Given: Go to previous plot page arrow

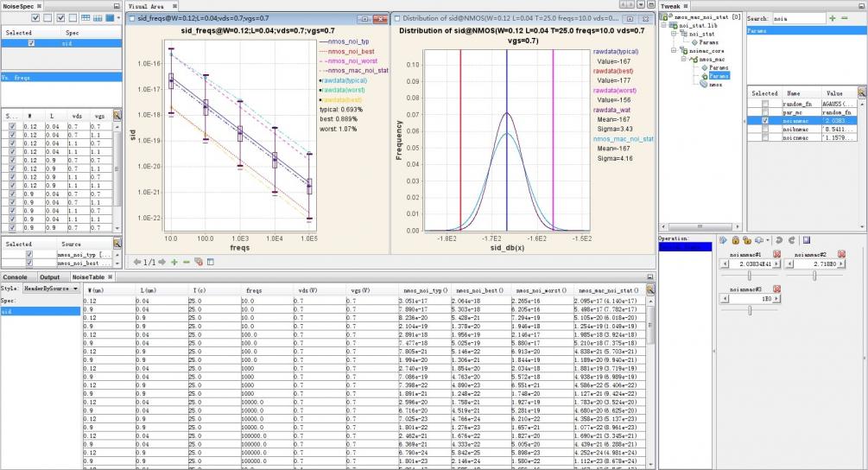Looking at the screenshot, I should pyautogui.click(x=136, y=262).
